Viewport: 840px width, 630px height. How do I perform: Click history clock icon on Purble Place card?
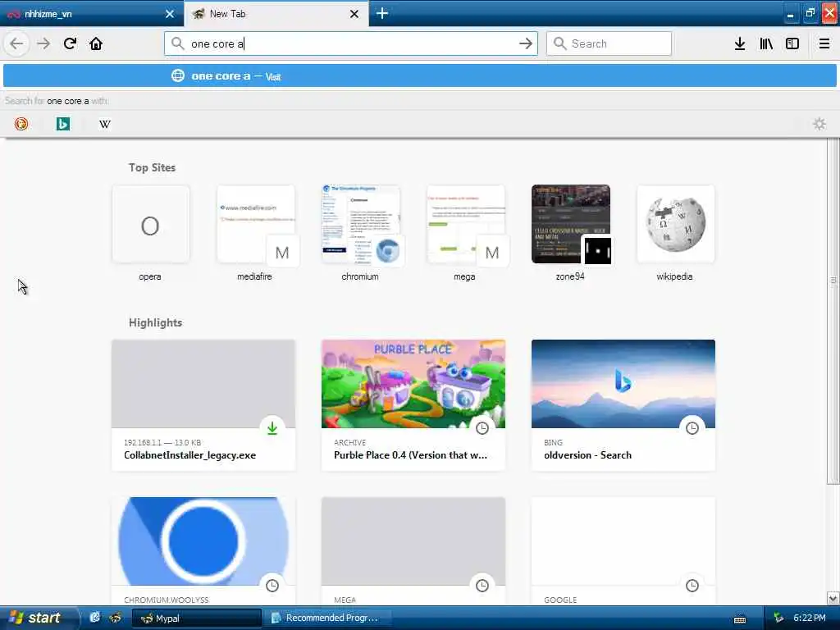click(482, 428)
